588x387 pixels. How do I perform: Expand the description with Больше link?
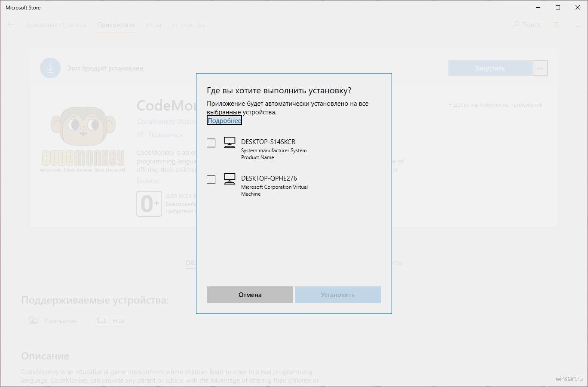pyautogui.click(x=148, y=181)
